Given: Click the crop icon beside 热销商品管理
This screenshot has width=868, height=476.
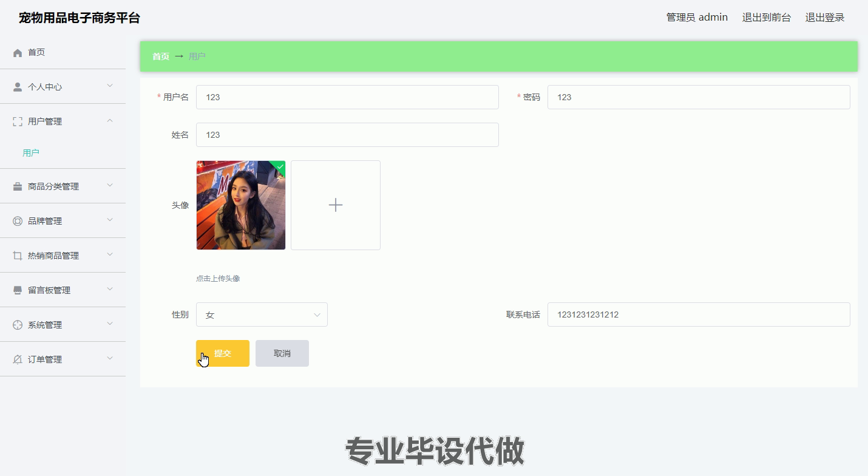Looking at the screenshot, I should [x=18, y=256].
